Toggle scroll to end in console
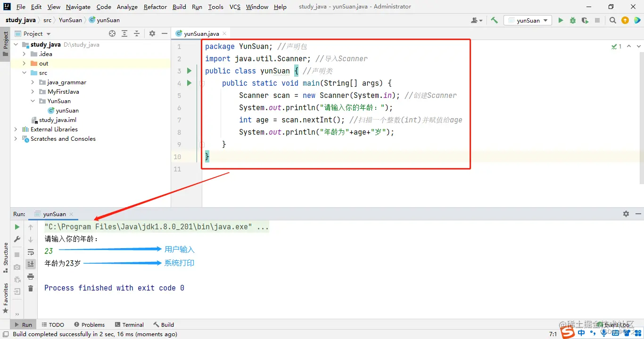Viewport: 644px width, 339px height. click(x=31, y=264)
